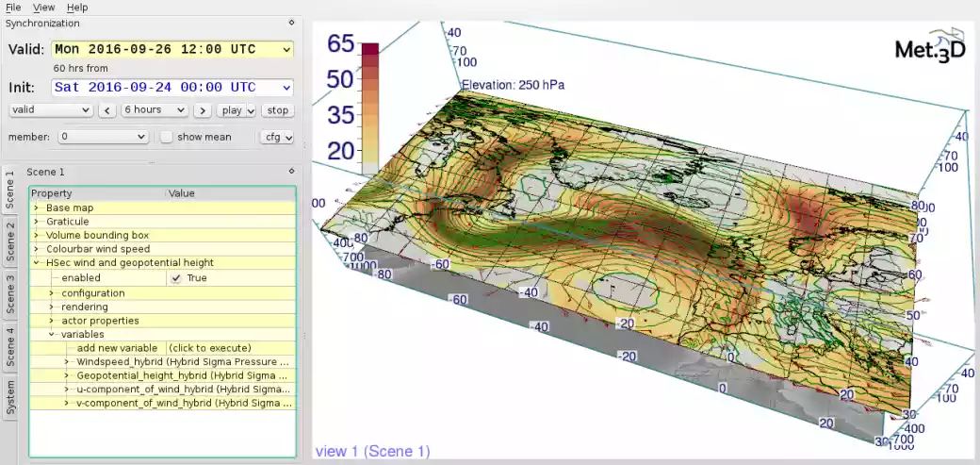Click the view 1 (Scene 1) label

372,451
